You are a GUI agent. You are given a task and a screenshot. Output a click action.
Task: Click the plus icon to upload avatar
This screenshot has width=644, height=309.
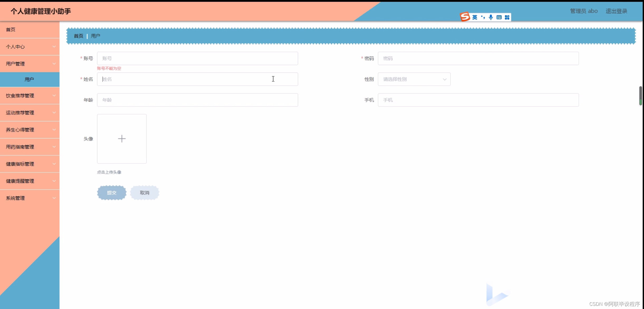click(x=122, y=139)
